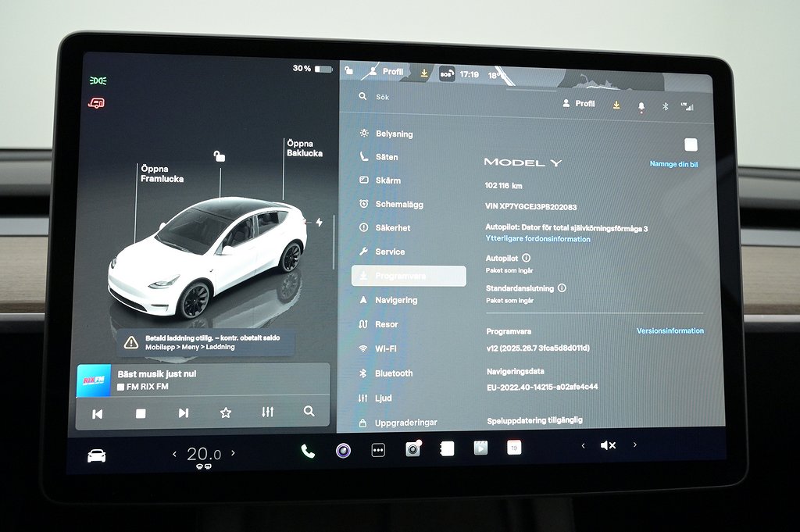Tap the car controls icon
The image size is (800, 532).
96,455
